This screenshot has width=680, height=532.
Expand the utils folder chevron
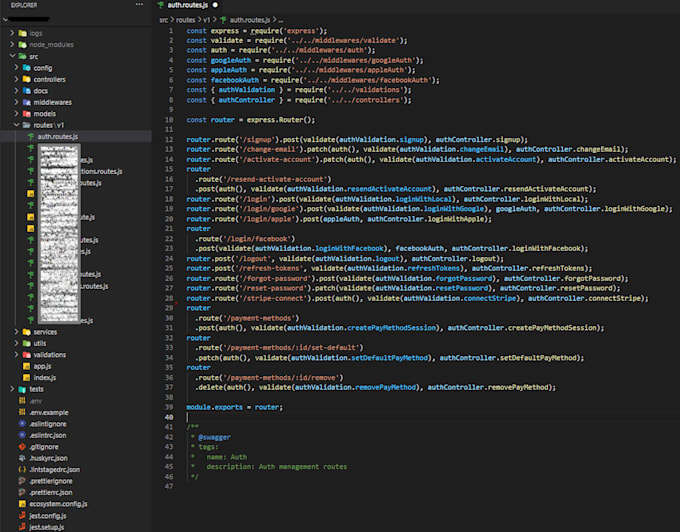point(16,343)
